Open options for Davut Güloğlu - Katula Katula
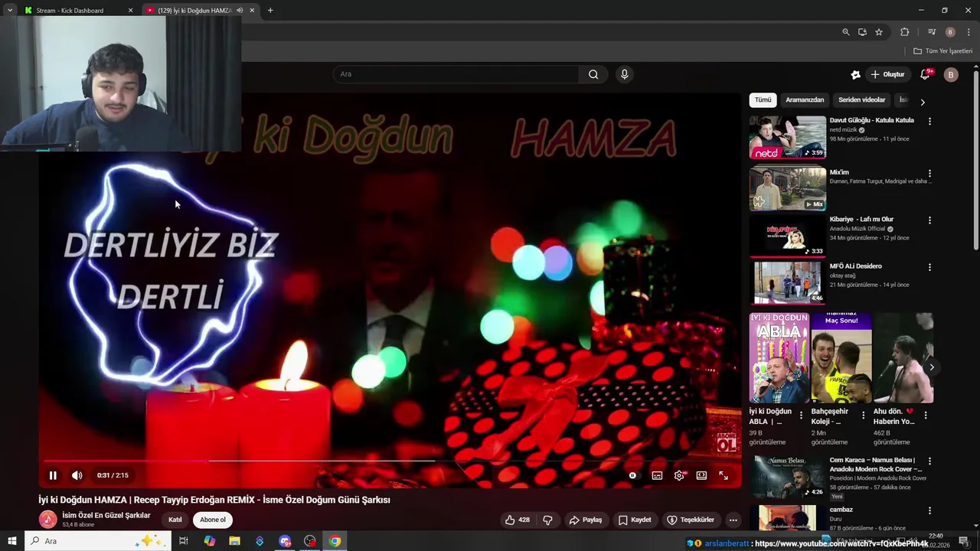 (x=929, y=121)
